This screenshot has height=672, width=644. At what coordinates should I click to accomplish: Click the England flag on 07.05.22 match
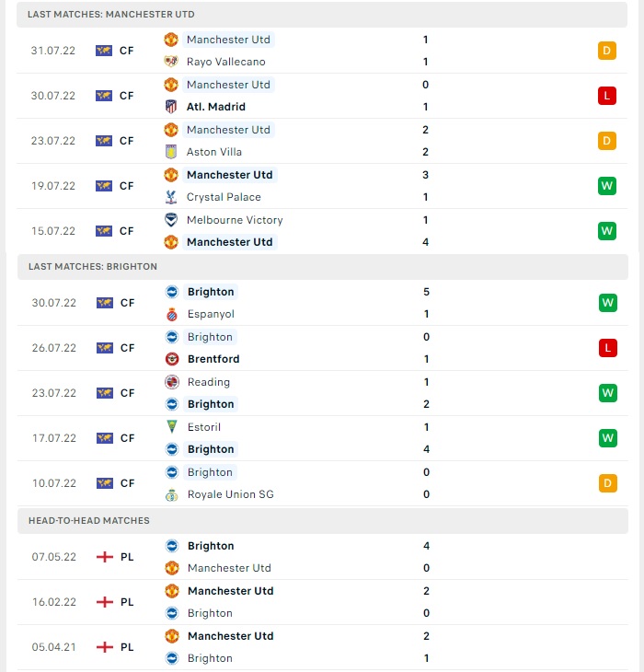tap(105, 557)
